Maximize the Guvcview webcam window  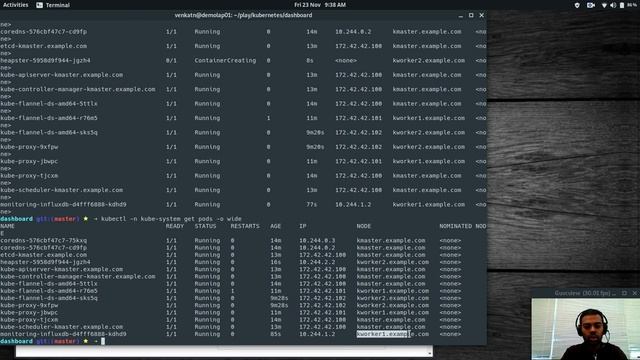(x=624, y=293)
